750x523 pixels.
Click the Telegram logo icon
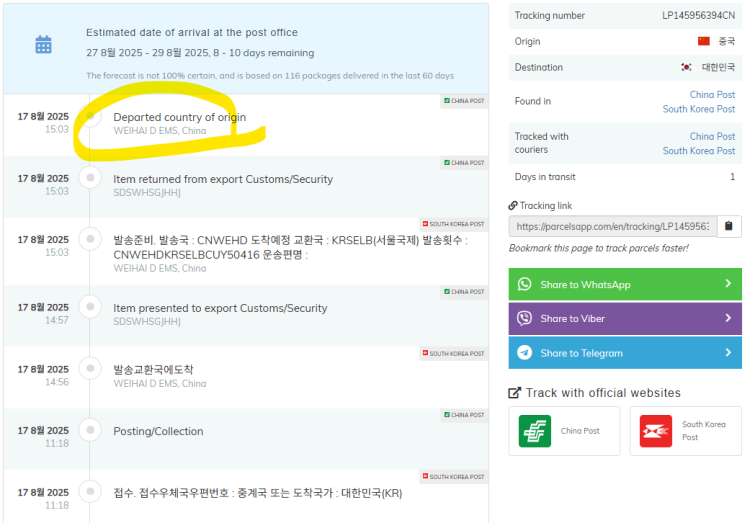click(525, 353)
